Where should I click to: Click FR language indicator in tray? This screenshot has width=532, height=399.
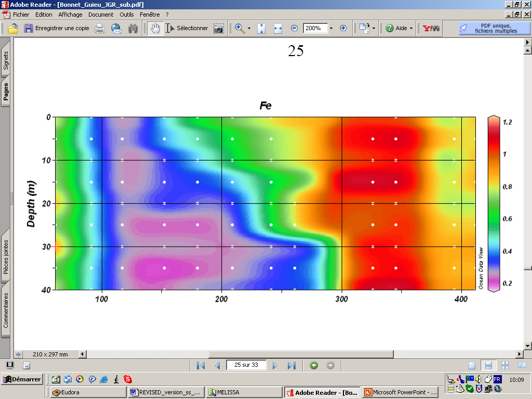pos(497,379)
